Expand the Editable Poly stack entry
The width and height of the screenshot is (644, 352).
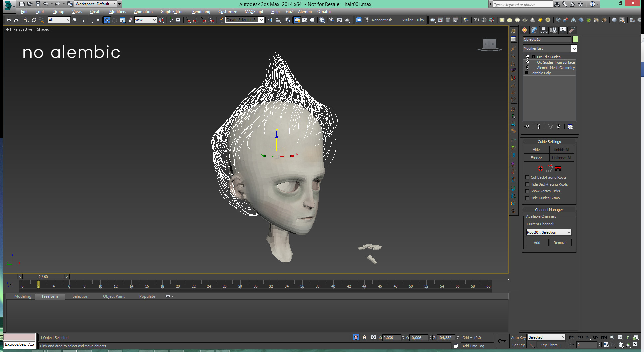[x=527, y=73]
